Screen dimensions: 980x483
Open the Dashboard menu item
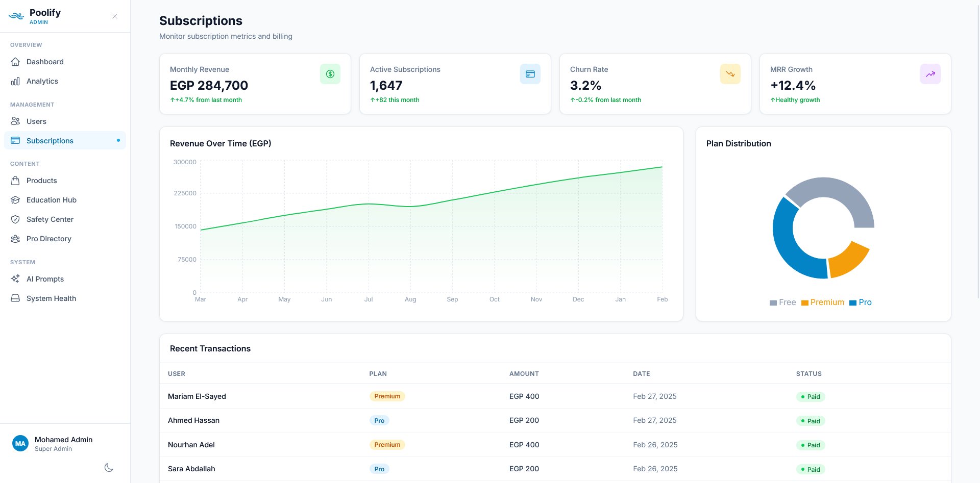pos(65,62)
